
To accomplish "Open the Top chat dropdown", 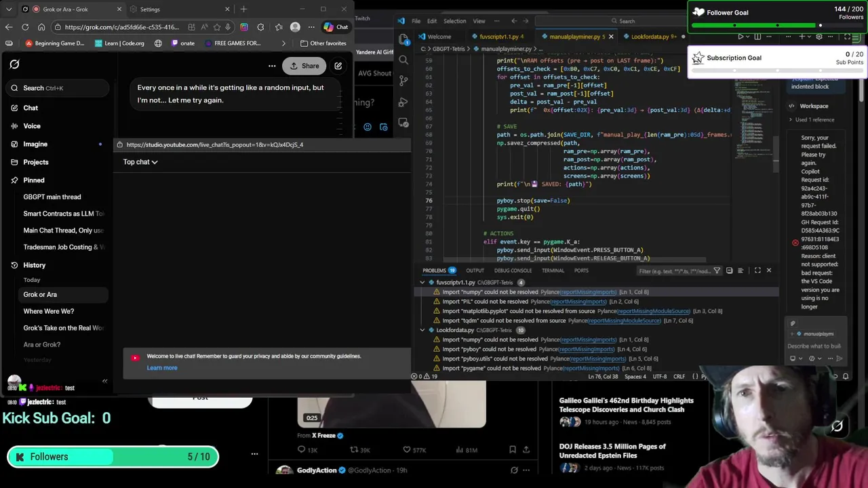I will click(140, 162).
